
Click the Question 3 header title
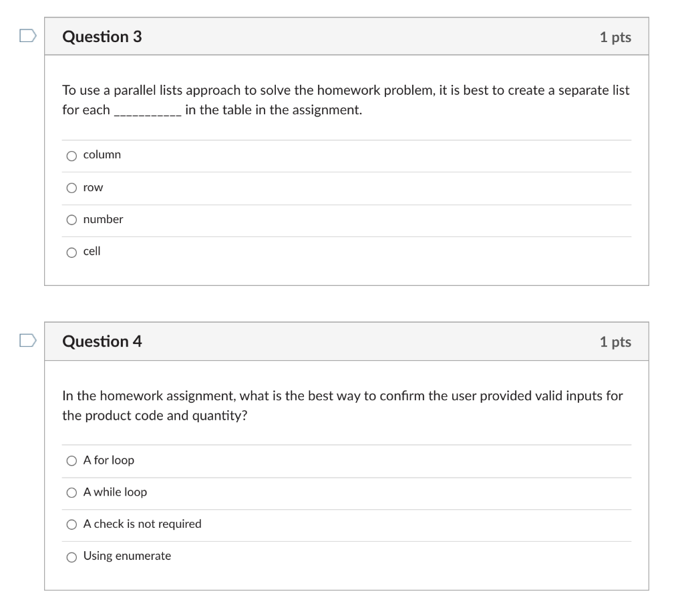tap(102, 37)
